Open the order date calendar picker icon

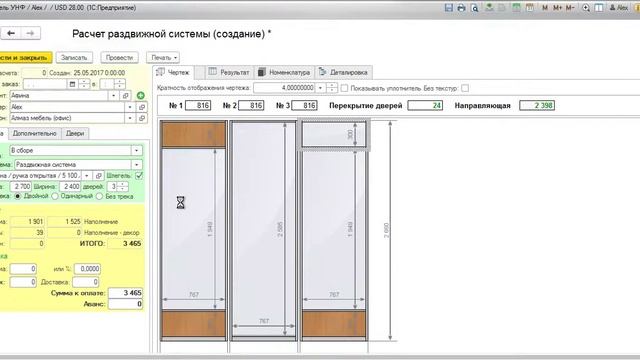click(72, 84)
